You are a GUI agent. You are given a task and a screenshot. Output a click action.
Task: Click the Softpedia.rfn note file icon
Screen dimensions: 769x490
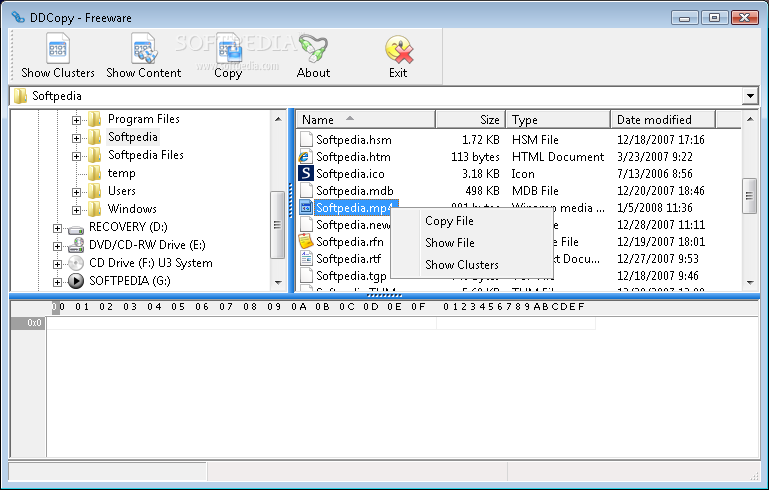coord(306,241)
